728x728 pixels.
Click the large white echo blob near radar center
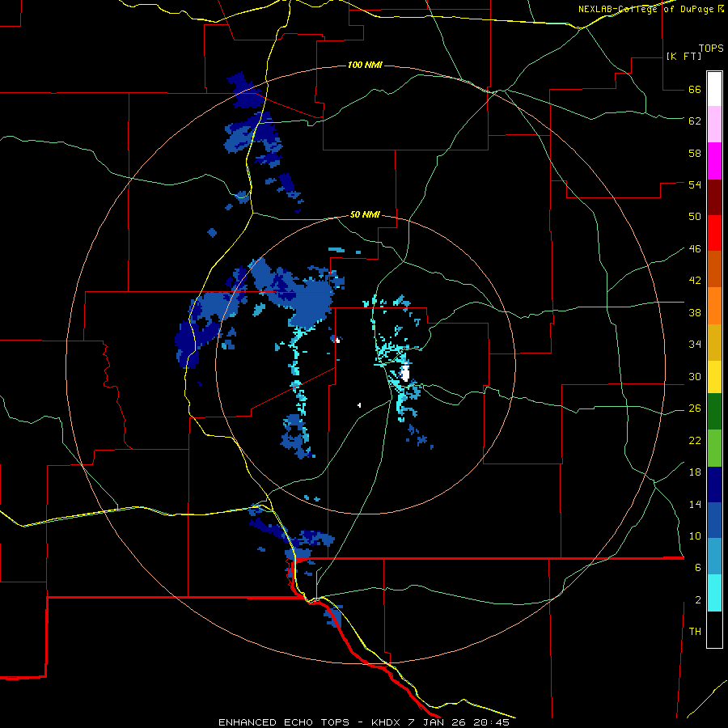click(x=405, y=373)
